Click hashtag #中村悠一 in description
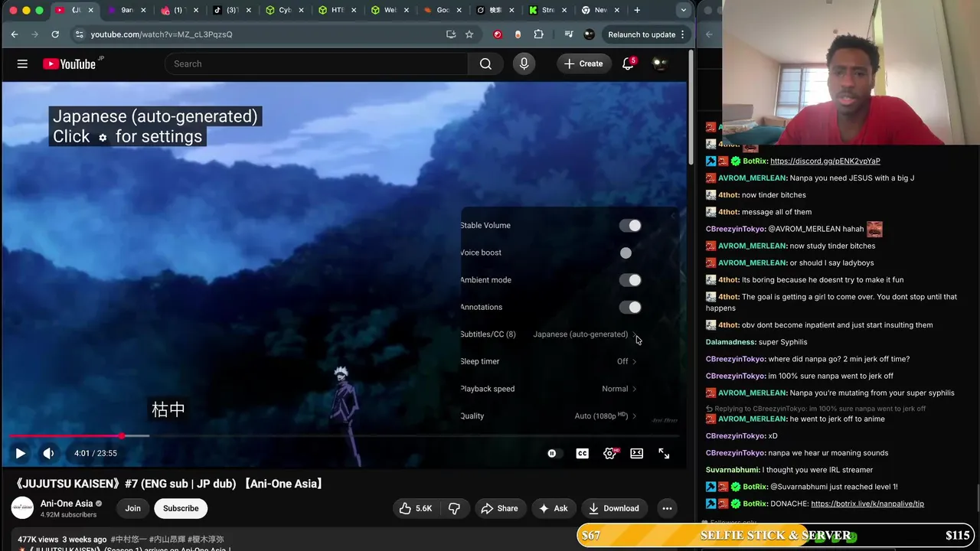Image resolution: width=980 pixels, height=551 pixels. (128, 540)
